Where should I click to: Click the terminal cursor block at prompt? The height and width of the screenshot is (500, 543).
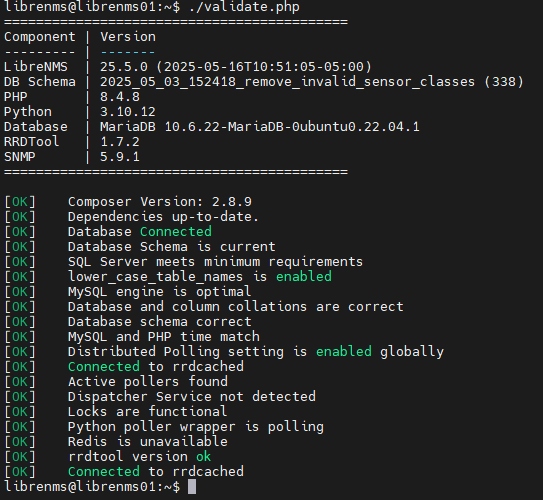(192, 486)
